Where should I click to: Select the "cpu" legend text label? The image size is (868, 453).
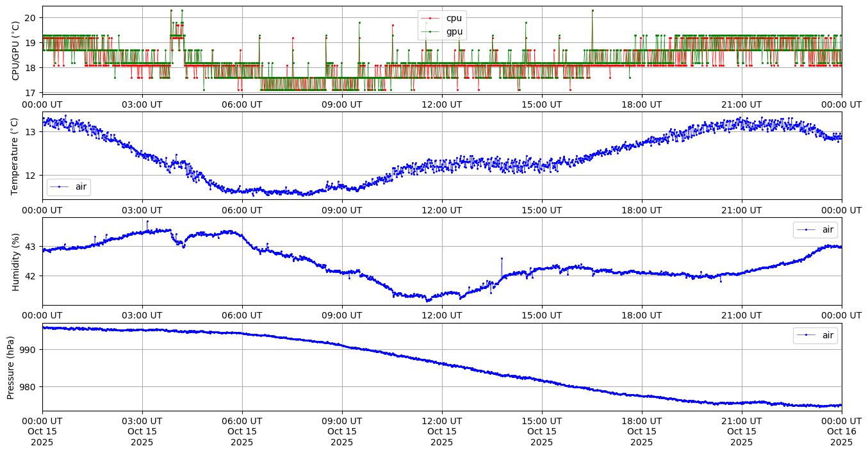454,19
